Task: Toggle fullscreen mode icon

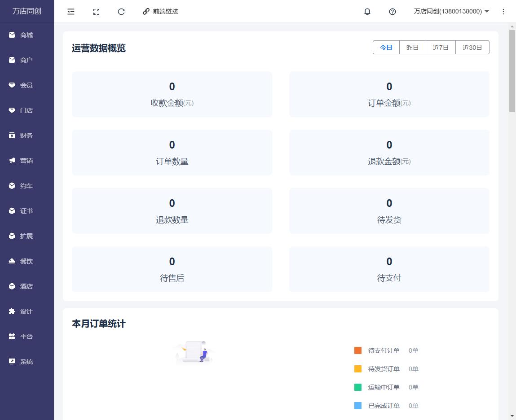Action: pyautogui.click(x=96, y=12)
